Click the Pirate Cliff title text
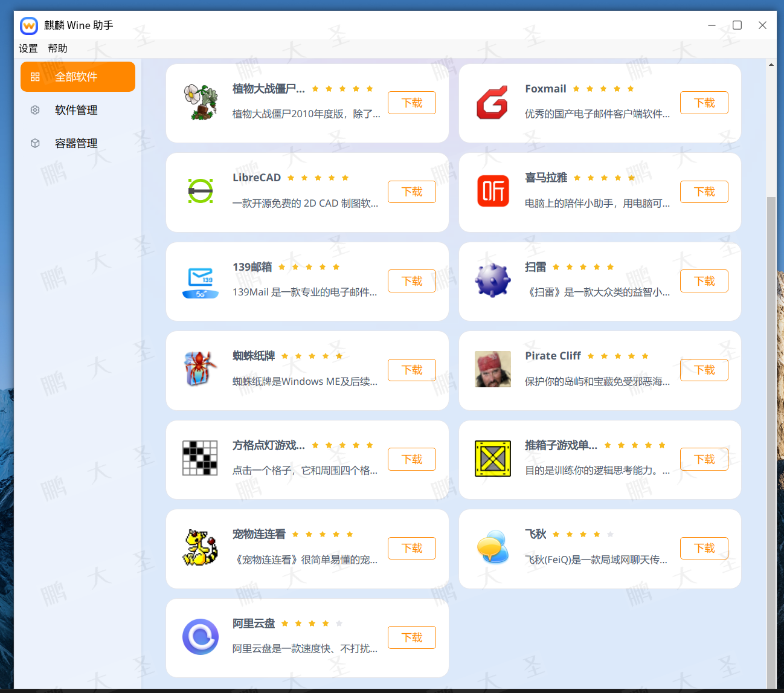The height and width of the screenshot is (693, 784). tap(553, 356)
